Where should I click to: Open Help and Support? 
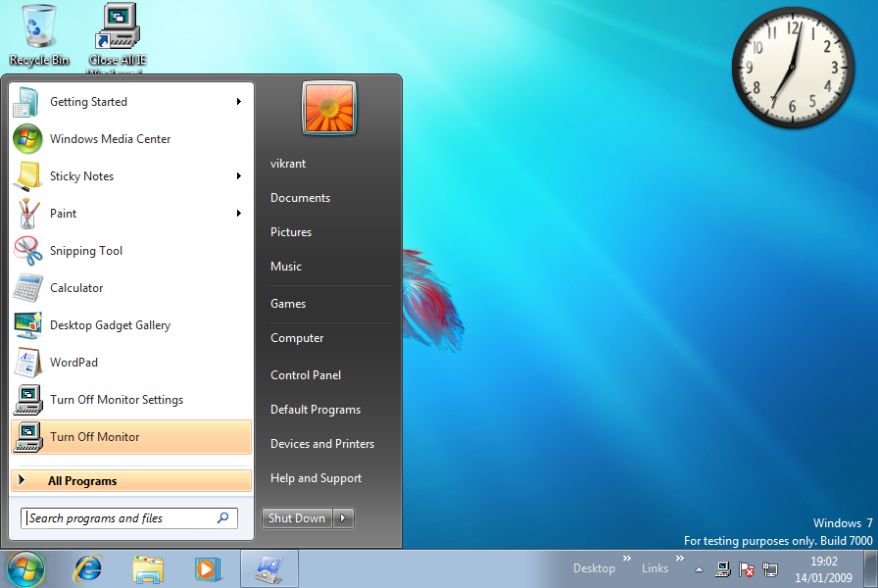click(316, 478)
